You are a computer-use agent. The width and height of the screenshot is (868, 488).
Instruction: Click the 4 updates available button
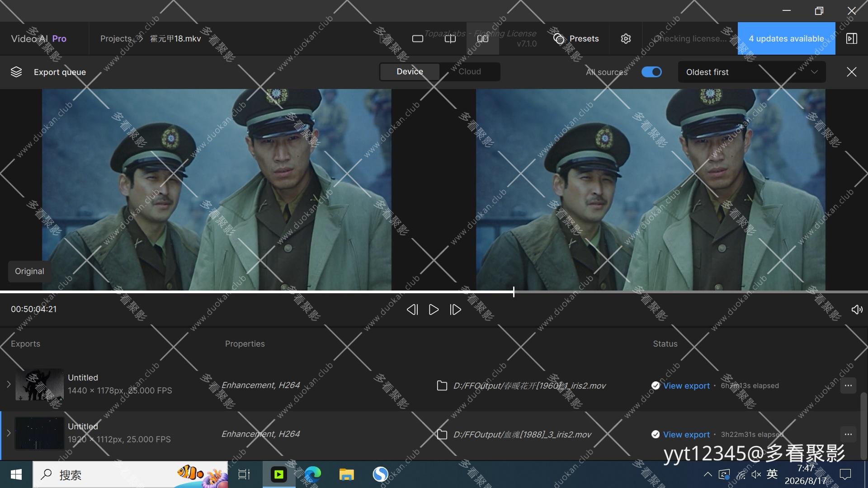coord(787,39)
